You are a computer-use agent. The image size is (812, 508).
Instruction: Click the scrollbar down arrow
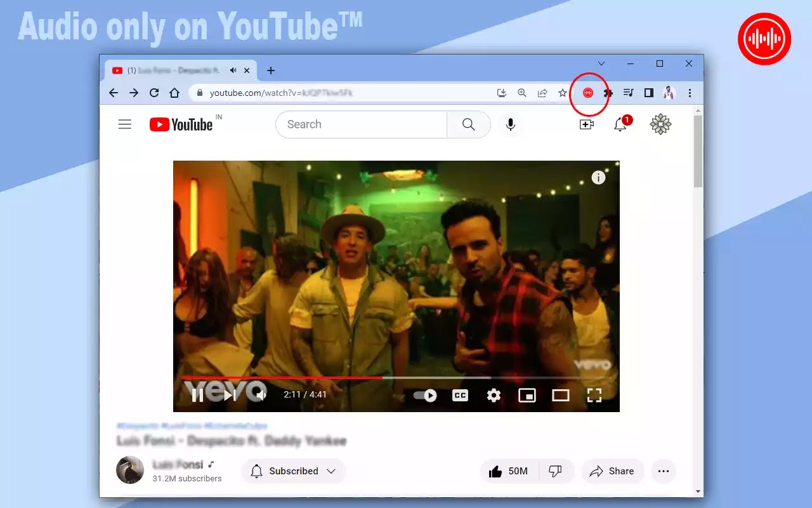pos(698,491)
